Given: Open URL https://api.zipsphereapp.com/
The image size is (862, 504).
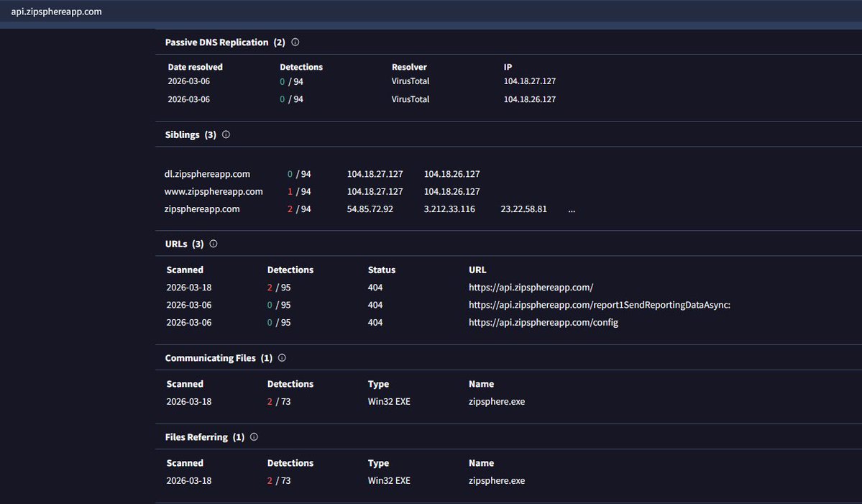Looking at the screenshot, I should click(531, 287).
